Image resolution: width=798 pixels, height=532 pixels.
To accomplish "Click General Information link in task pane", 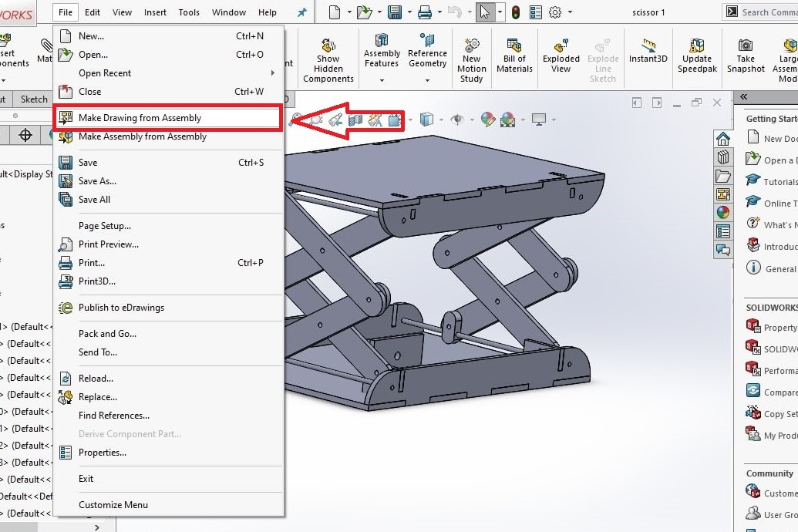I will [x=771, y=268].
